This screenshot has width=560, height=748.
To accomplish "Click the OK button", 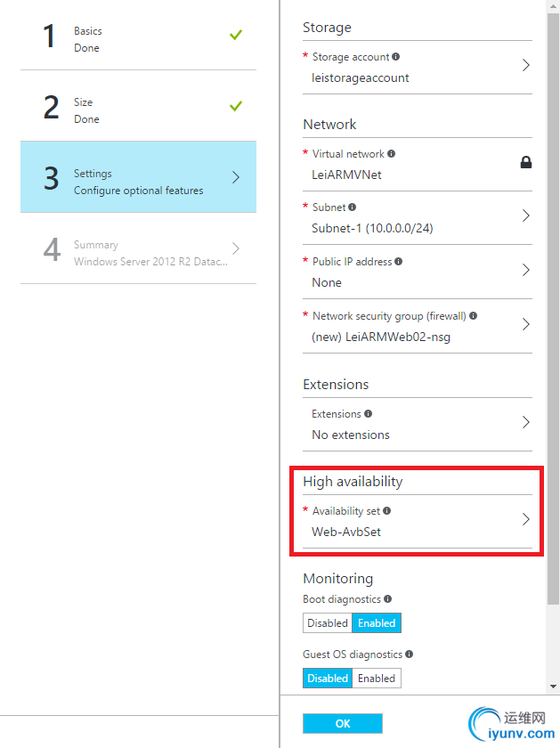I will click(x=343, y=723).
